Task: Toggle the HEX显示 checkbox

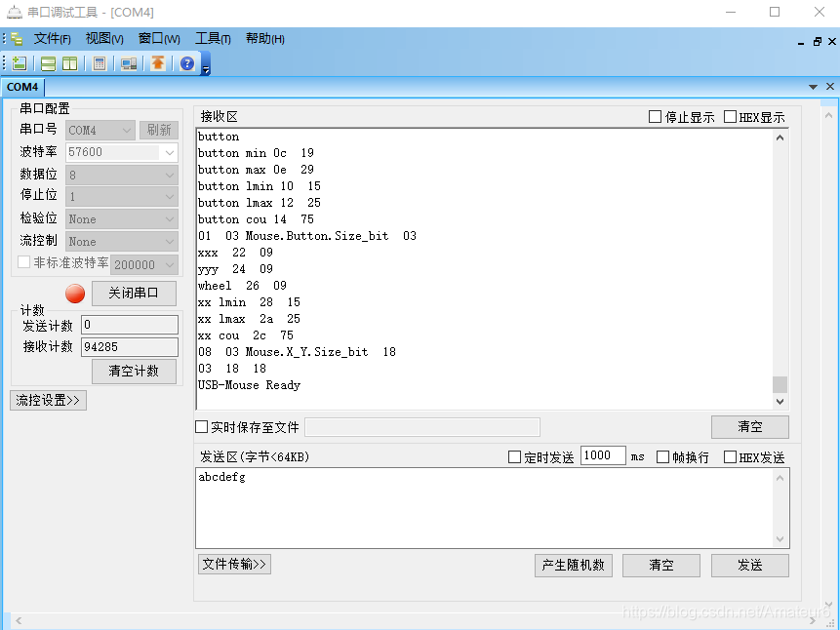Action: [x=730, y=117]
